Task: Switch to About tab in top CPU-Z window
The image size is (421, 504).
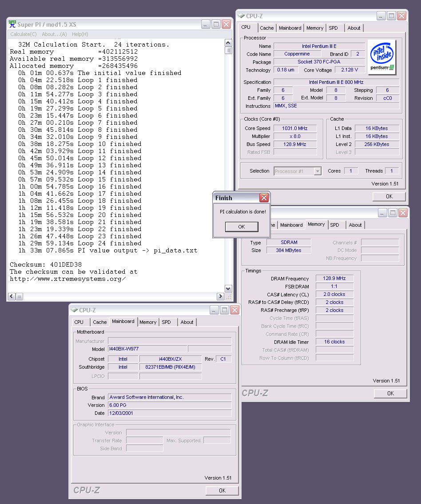Action: click(354, 28)
